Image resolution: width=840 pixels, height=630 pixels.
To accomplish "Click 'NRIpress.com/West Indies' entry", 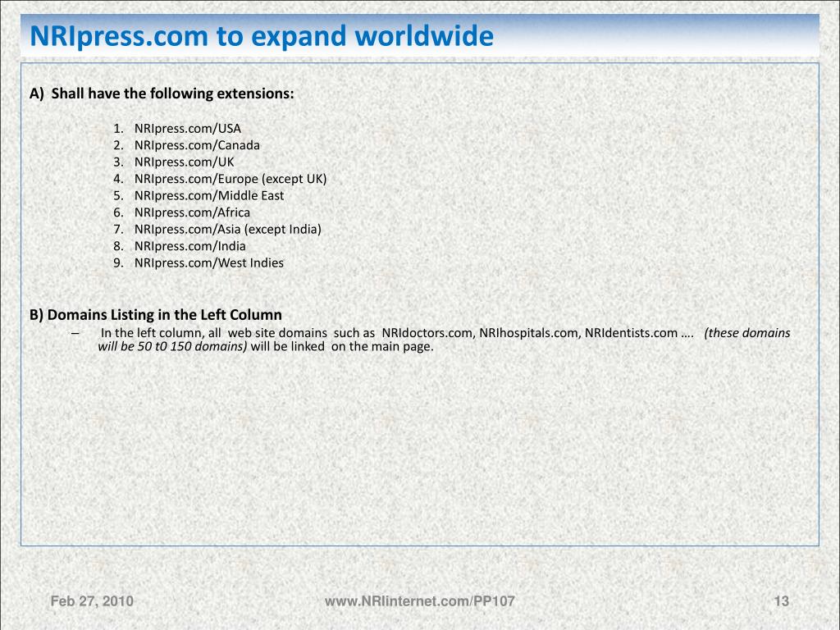I will point(209,262).
